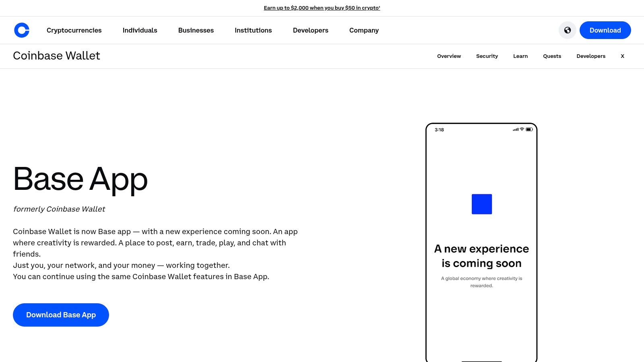Click the Coinbase "C" logo
644x362 pixels.
pos(22,30)
